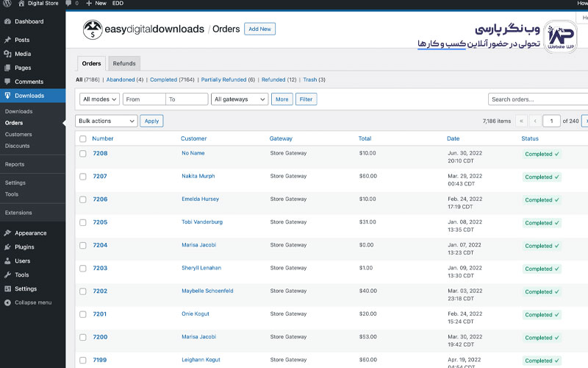Screen dimensions: 588x368
Task: Sort orders by Number column
Action: pyautogui.click(x=103, y=138)
